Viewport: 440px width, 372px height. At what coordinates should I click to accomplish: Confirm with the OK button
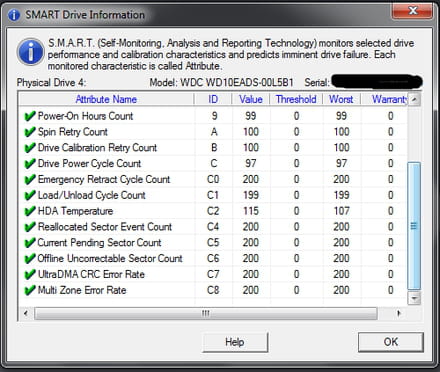tap(391, 342)
